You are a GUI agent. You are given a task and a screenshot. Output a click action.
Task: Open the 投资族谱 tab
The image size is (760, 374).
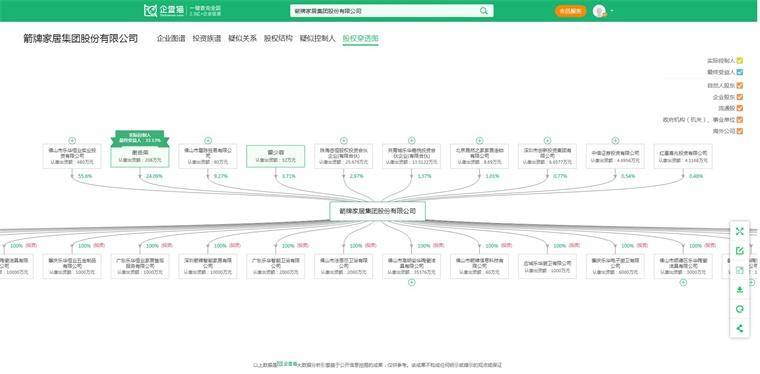207,38
